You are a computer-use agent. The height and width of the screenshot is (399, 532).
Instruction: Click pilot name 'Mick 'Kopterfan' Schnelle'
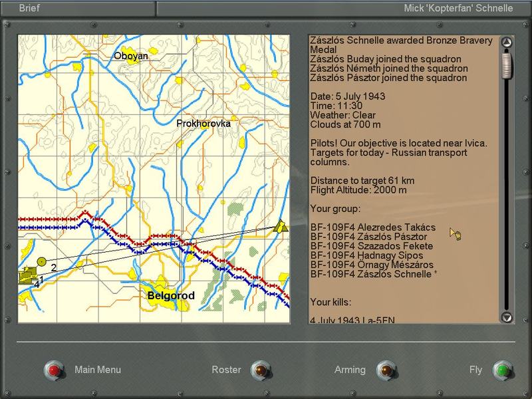coord(458,8)
